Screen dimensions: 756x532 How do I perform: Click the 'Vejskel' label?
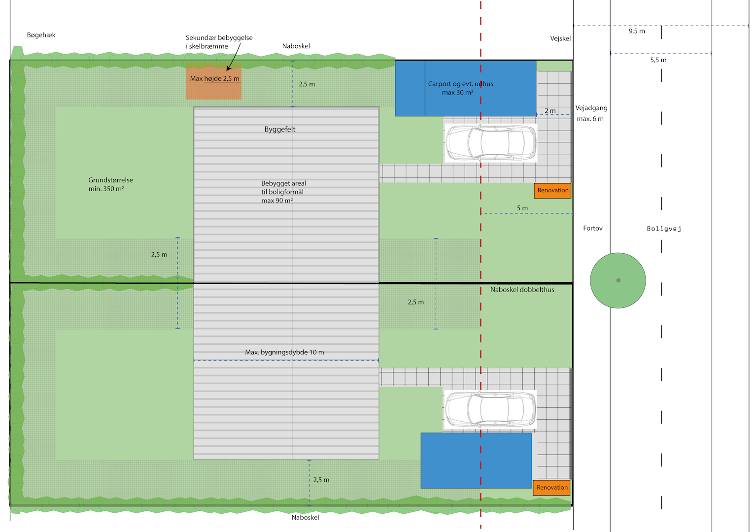560,38
